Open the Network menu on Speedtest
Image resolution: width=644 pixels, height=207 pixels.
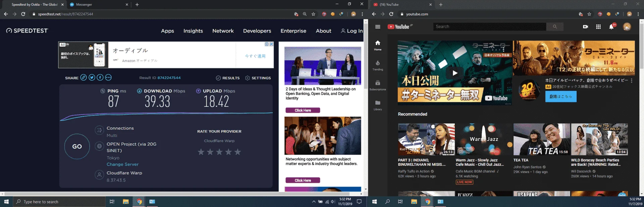click(x=223, y=31)
